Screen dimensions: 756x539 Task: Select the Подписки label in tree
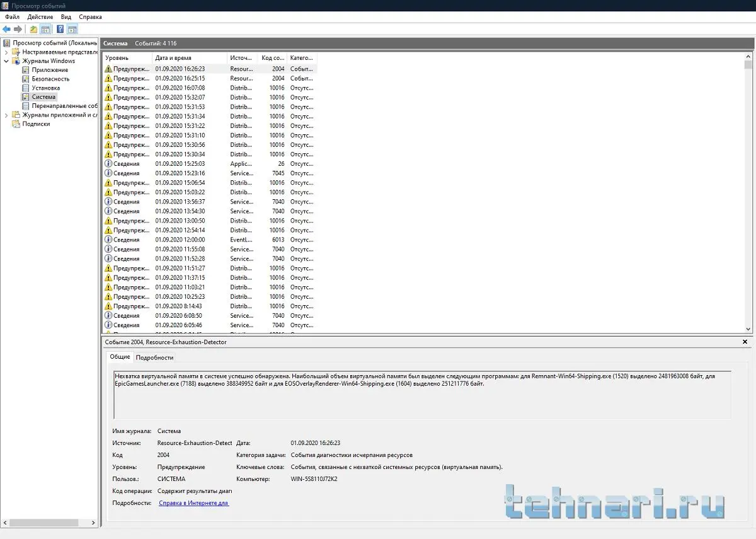pyautogui.click(x=36, y=124)
